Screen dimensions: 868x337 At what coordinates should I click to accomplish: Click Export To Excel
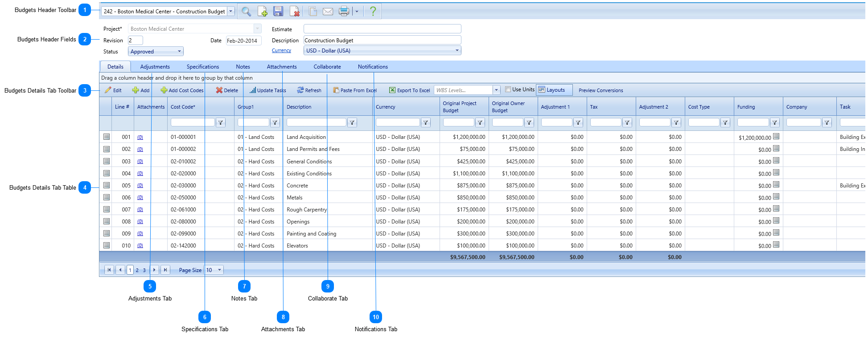(x=409, y=90)
